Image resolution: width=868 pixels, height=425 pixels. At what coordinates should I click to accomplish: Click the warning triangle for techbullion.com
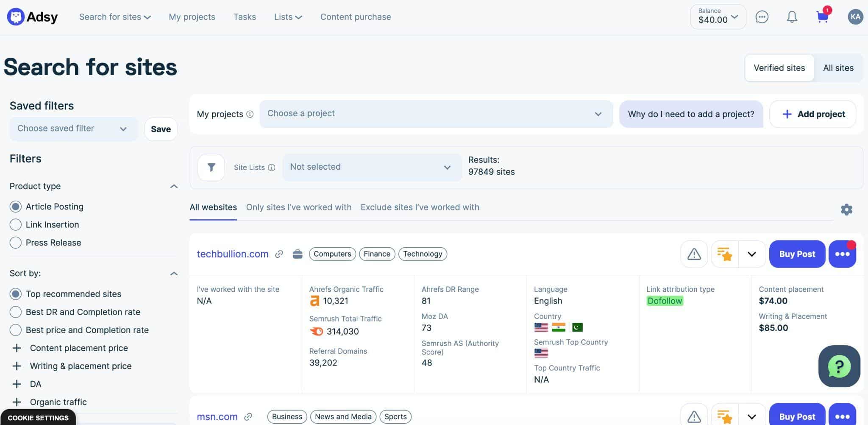click(694, 254)
